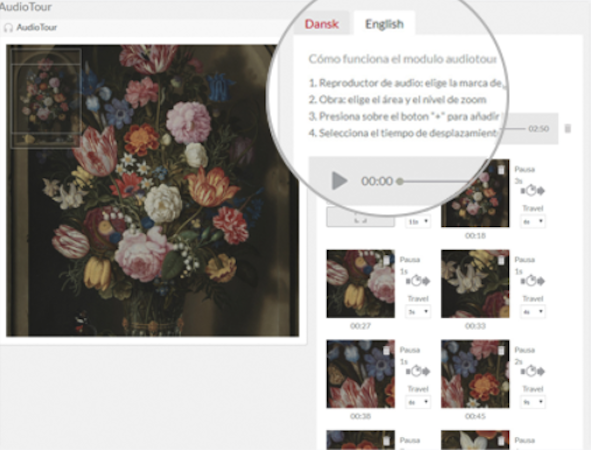The image size is (591, 450).
Task: Delete the 00:27 keyframe thumbnail
Action: click(x=386, y=260)
